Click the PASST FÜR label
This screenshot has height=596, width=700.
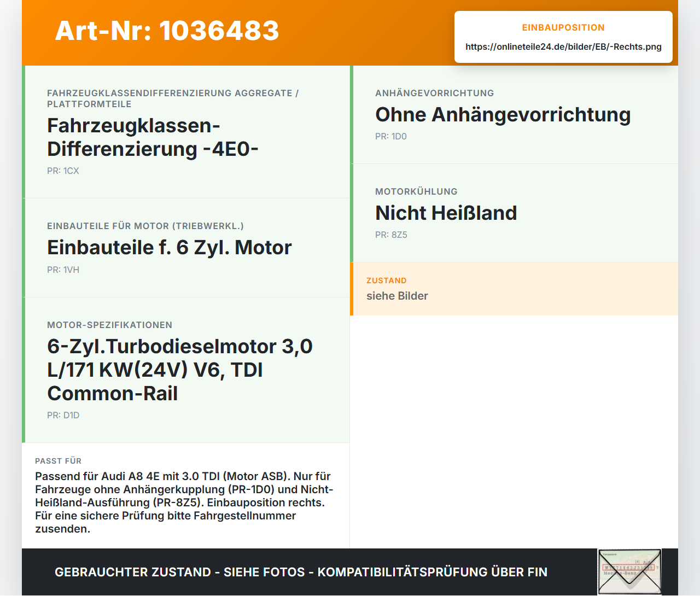point(58,461)
